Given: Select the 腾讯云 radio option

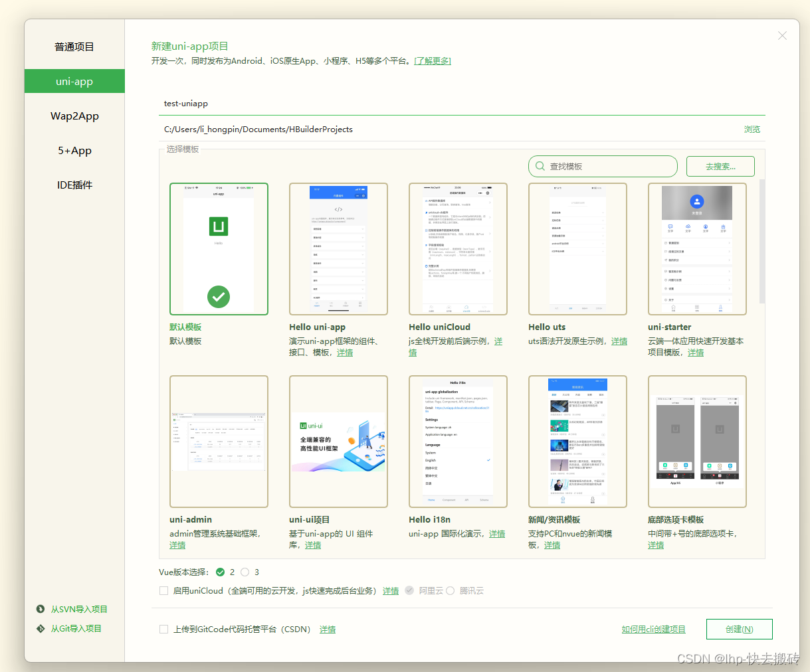Looking at the screenshot, I should 450,590.
